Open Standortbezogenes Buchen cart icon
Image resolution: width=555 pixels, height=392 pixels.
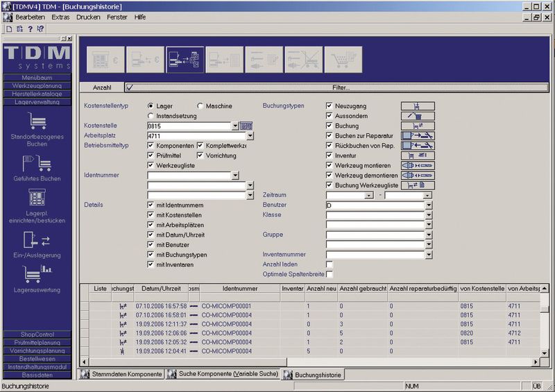click(x=37, y=121)
